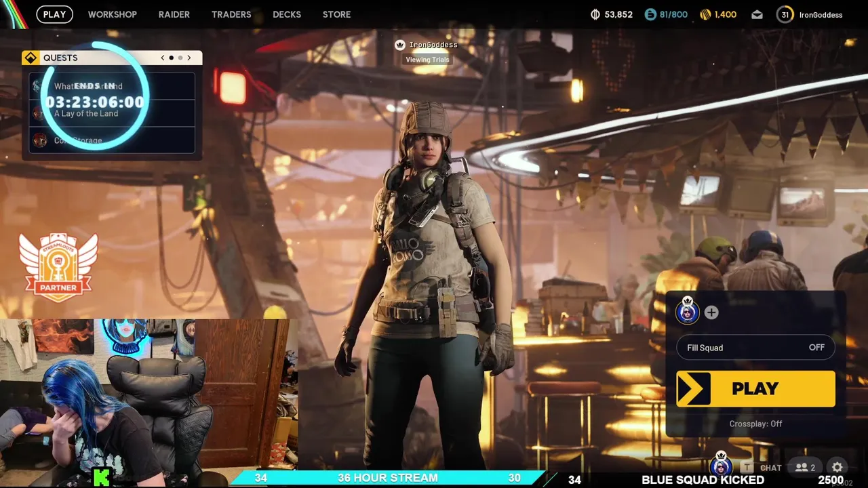Switch to the WORKSHOP tab
This screenshot has height=488, width=868.
(x=113, y=14)
